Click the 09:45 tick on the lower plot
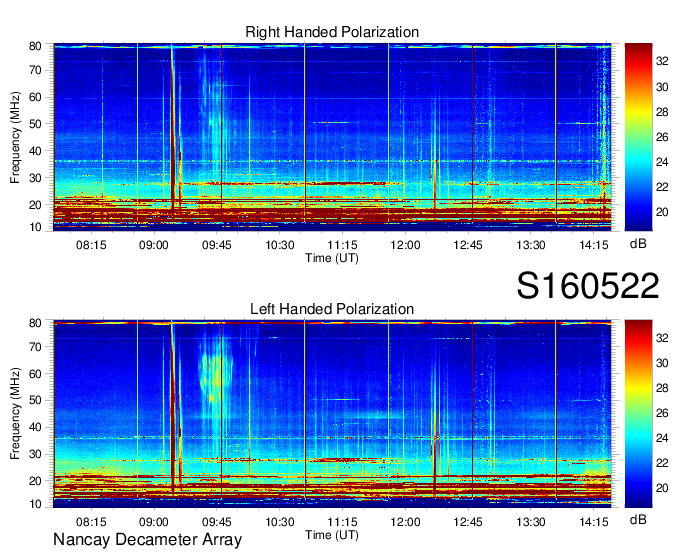The height and width of the screenshot is (552, 680). [x=216, y=522]
